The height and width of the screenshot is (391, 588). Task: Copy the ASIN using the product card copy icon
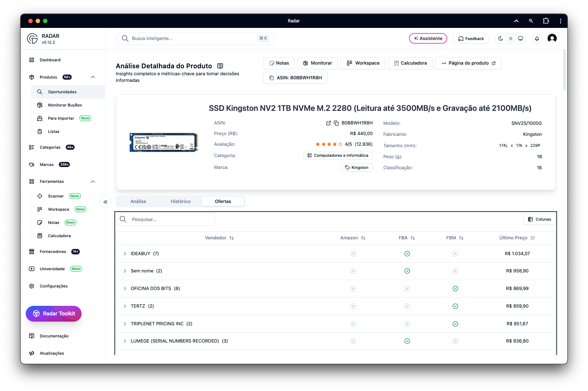(x=336, y=123)
